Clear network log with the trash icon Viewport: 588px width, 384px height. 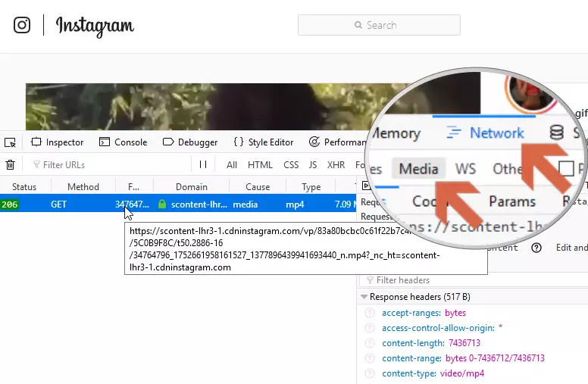point(10,164)
